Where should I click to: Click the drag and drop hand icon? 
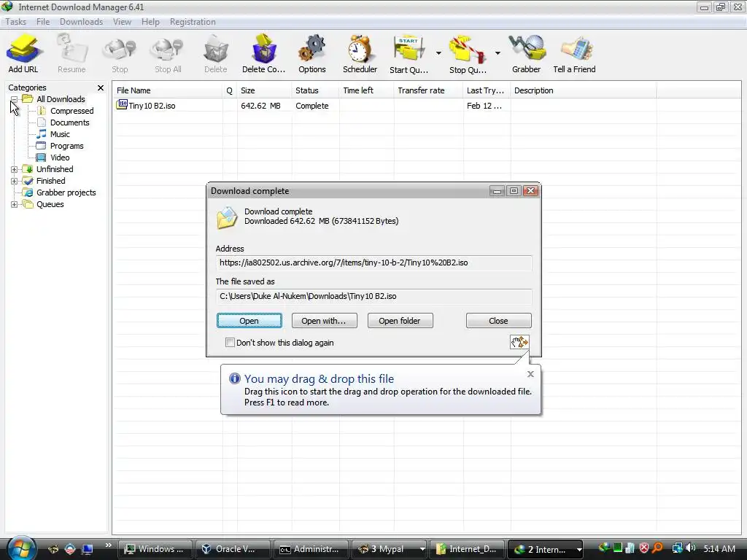[x=519, y=342]
